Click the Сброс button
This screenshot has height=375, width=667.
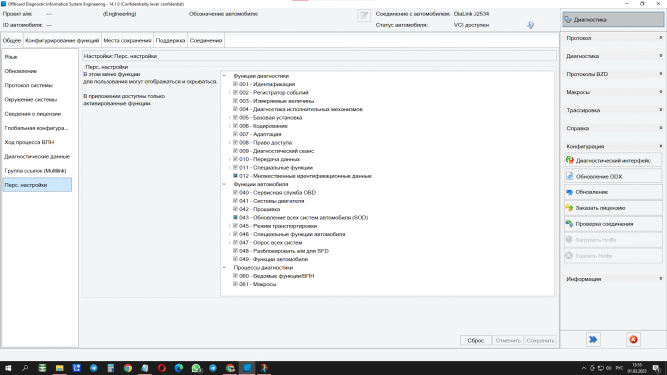(x=476, y=340)
